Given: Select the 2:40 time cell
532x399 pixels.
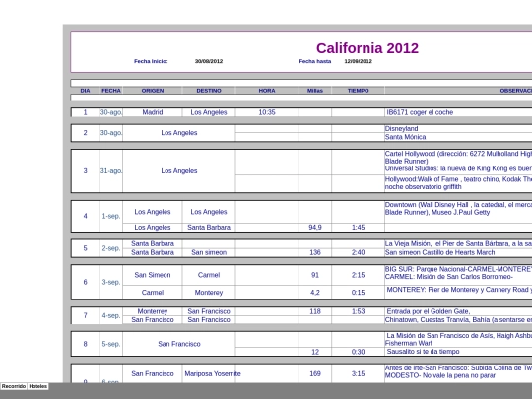Looking at the screenshot, I should click(x=358, y=252).
